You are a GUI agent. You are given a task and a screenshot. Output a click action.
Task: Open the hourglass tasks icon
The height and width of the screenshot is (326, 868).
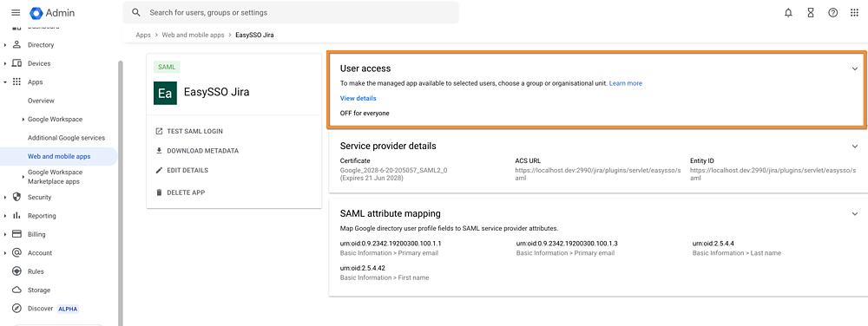tap(811, 13)
